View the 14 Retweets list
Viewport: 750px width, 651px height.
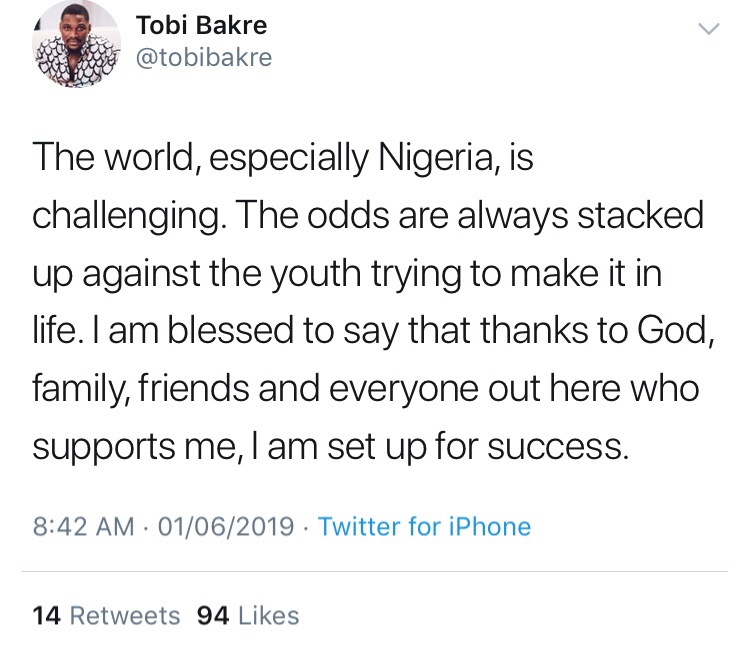coord(106,615)
